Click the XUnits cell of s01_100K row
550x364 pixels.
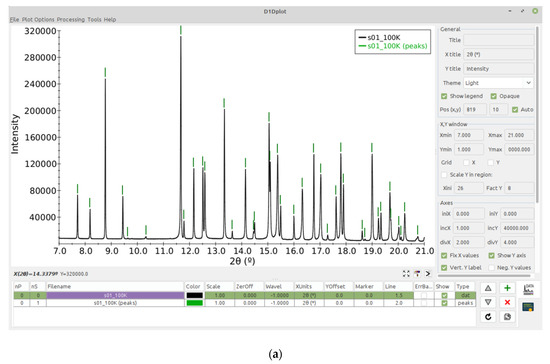coord(309,295)
